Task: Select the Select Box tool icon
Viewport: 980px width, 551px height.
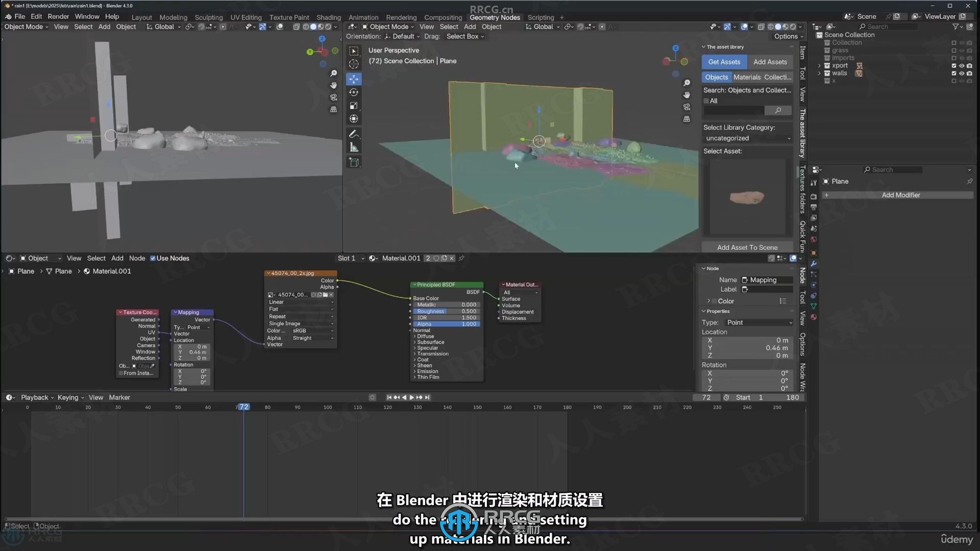Action: point(354,51)
